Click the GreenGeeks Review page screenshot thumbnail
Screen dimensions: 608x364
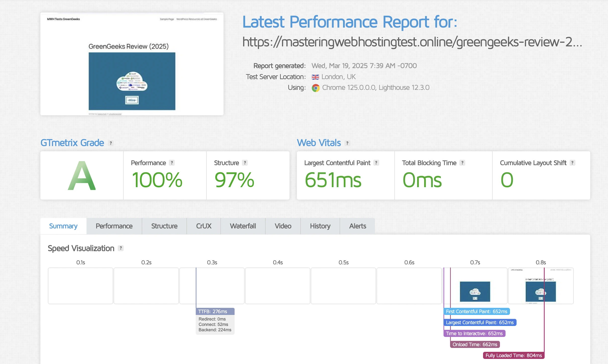click(x=132, y=64)
